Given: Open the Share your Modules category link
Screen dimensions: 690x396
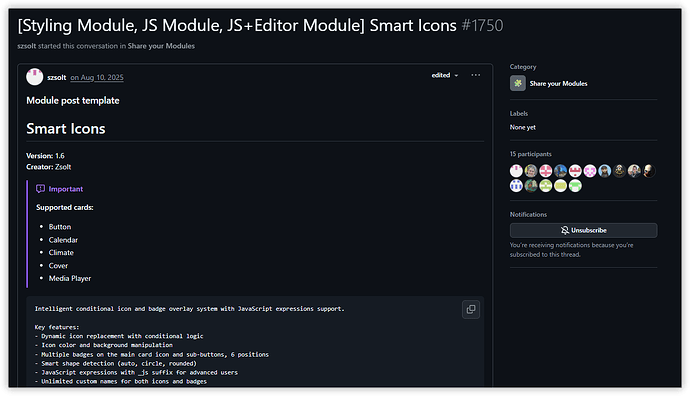Looking at the screenshot, I should pos(558,84).
